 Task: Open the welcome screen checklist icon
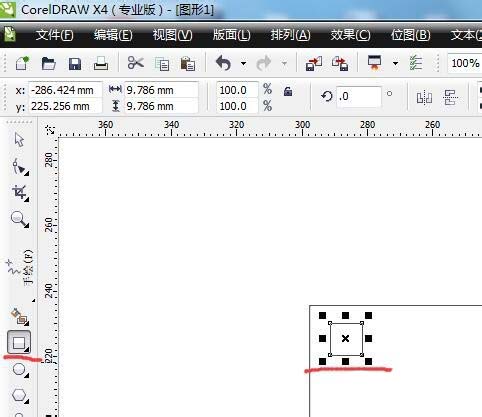416,63
